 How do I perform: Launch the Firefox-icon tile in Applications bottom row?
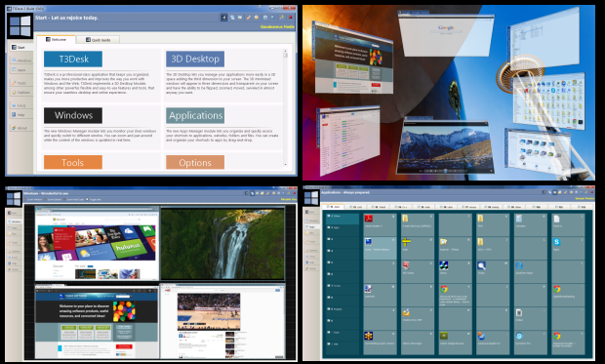point(493,342)
